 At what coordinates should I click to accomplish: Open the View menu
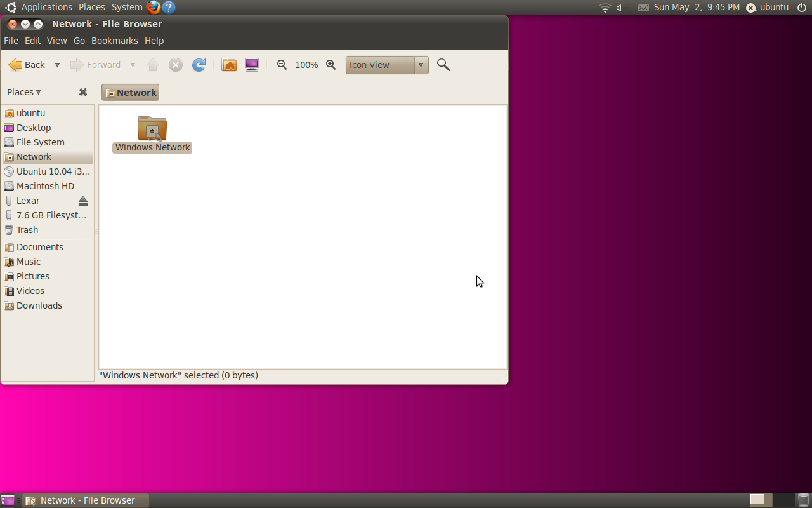[x=56, y=41]
